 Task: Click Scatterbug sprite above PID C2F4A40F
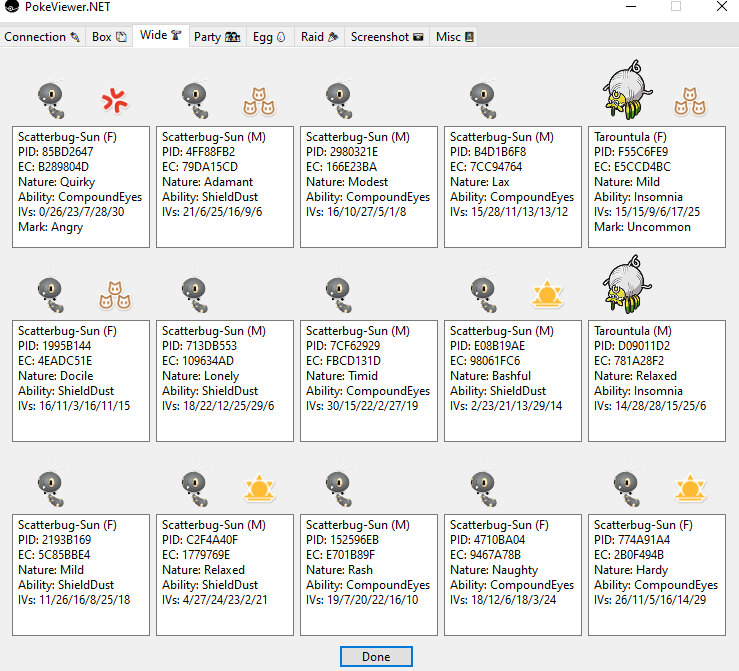click(196, 486)
